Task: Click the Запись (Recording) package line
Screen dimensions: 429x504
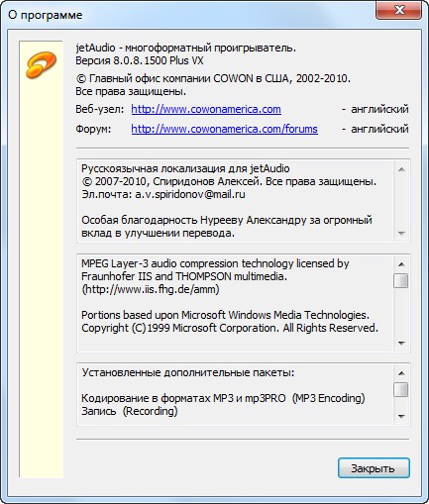Action: (130, 411)
